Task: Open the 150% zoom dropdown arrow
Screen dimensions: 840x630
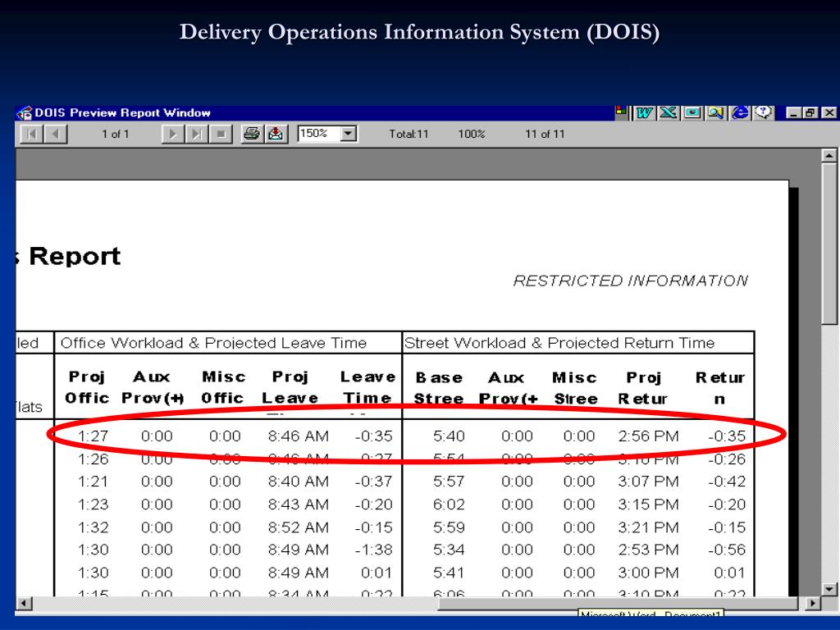Action: tap(348, 134)
